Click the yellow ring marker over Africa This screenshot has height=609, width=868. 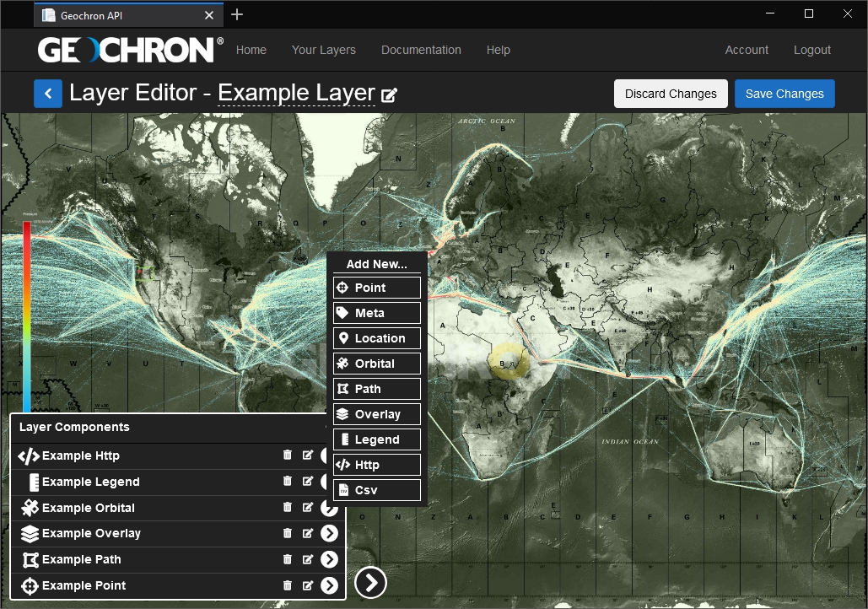point(509,361)
